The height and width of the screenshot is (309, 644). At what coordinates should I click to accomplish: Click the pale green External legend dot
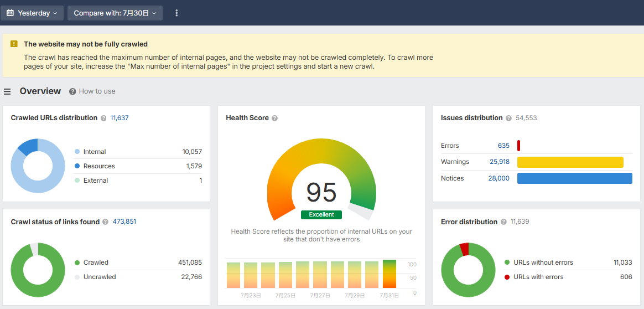(77, 181)
